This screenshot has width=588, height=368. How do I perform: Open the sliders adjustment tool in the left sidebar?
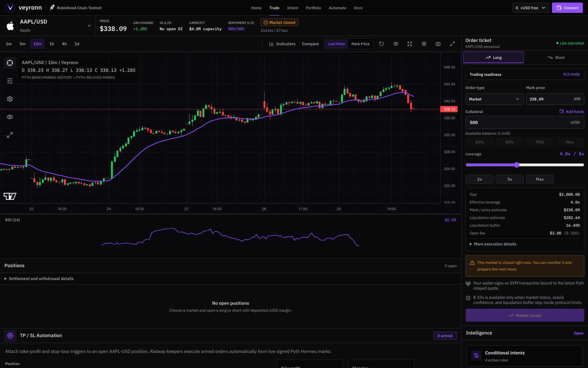coord(10,81)
